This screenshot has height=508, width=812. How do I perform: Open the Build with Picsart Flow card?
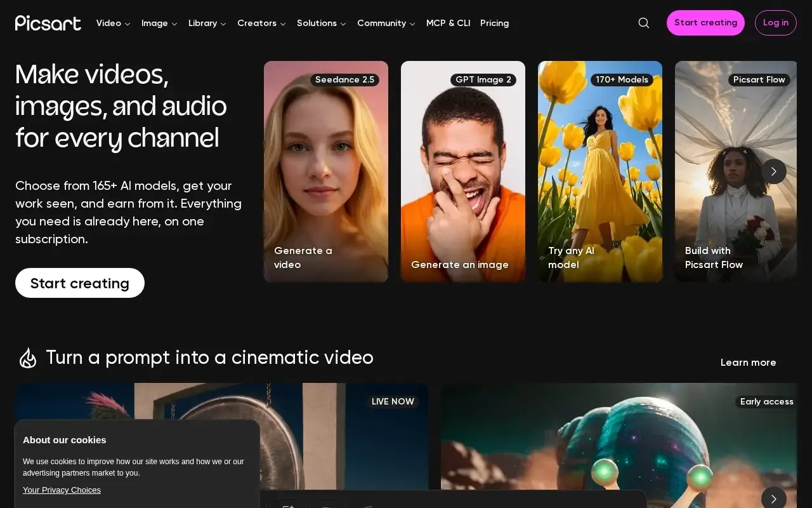[736, 171]
